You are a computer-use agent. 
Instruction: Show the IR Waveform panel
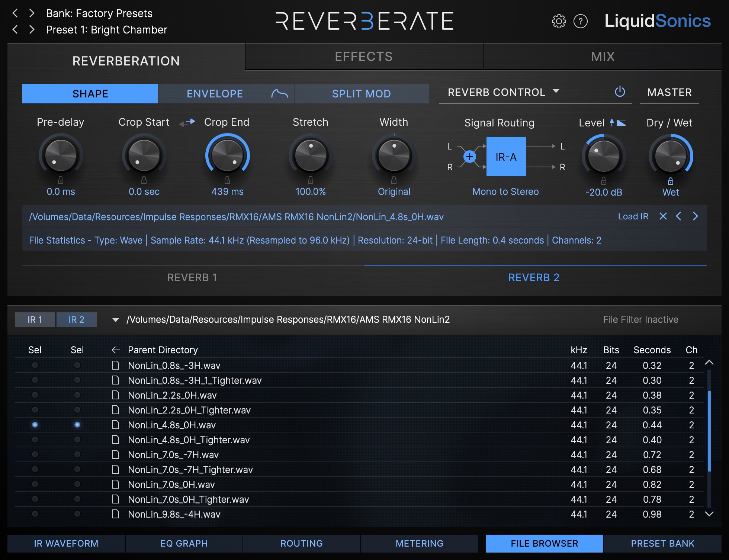pos(66,543)
